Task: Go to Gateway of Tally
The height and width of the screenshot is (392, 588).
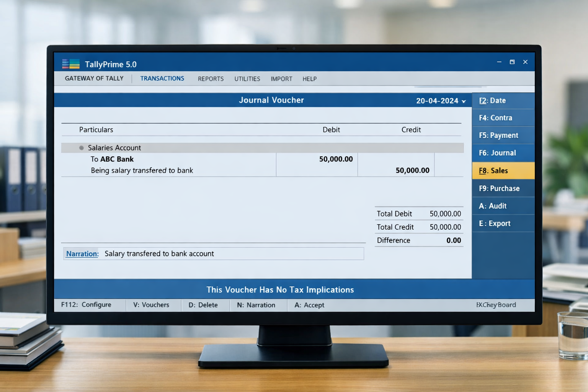Action: pos(94,78)
